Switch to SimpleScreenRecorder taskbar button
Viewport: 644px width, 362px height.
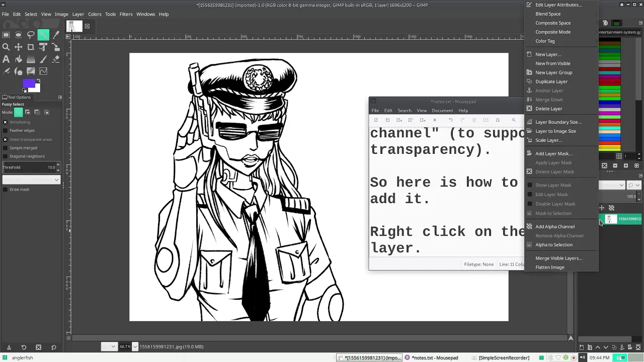[504, 358]
